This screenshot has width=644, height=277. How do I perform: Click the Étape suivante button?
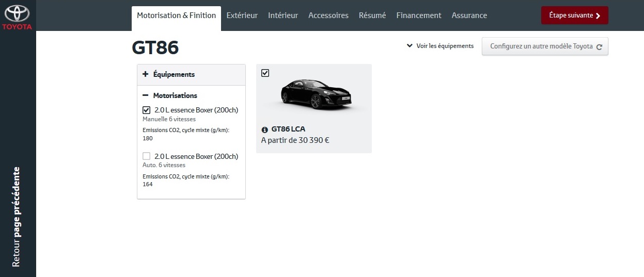pyautogui.click(x=575, y=15)
